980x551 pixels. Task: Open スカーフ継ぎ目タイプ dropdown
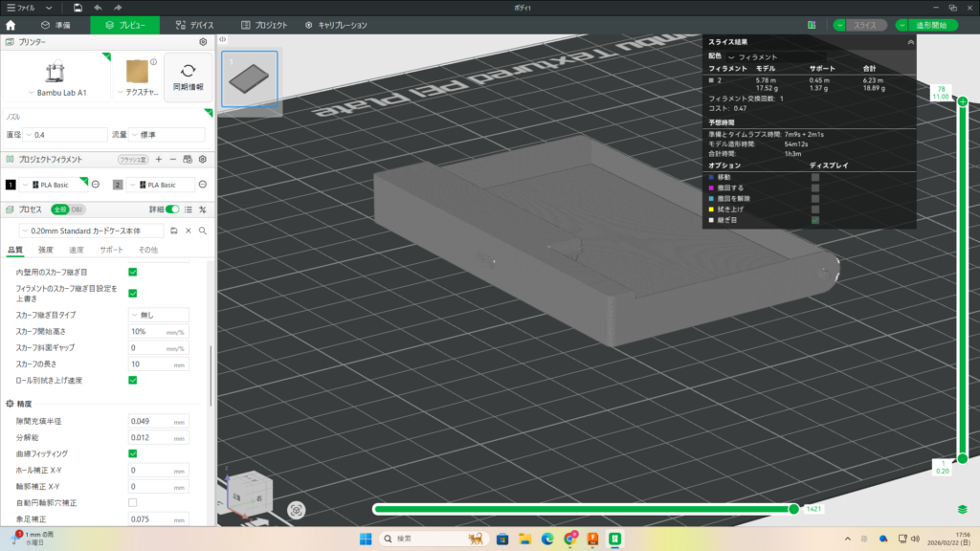tap(158, 315)
